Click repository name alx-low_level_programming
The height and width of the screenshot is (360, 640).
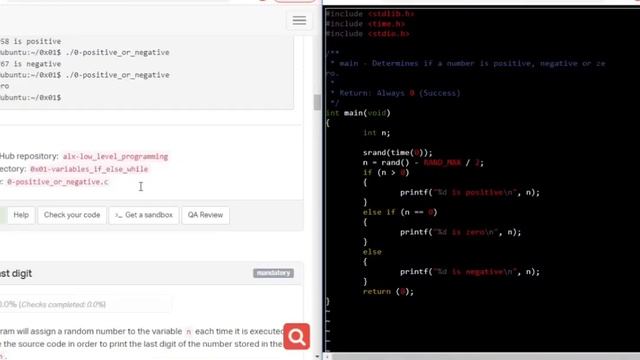tap(116, 157)
